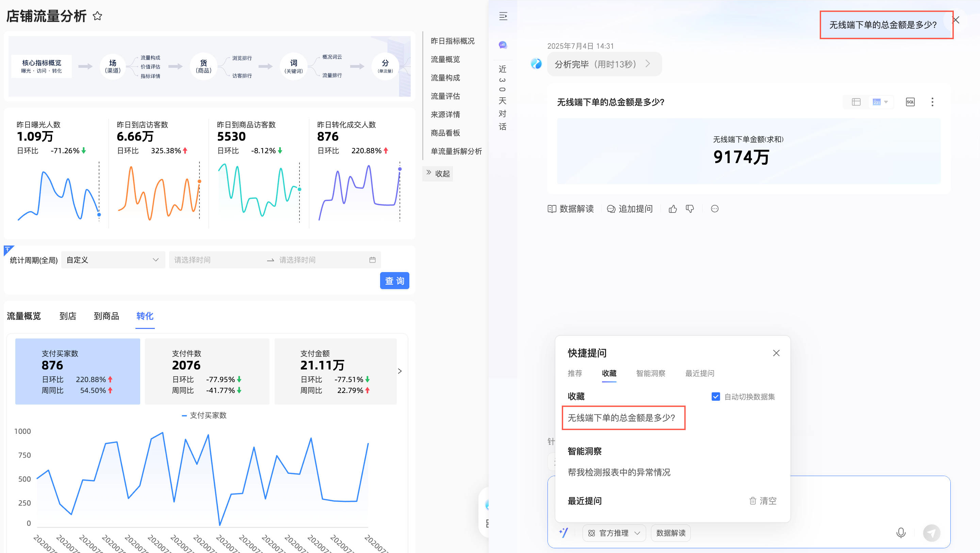
Task: Click the collapse sidebar menu icon
Action: (x=503, y=16)
